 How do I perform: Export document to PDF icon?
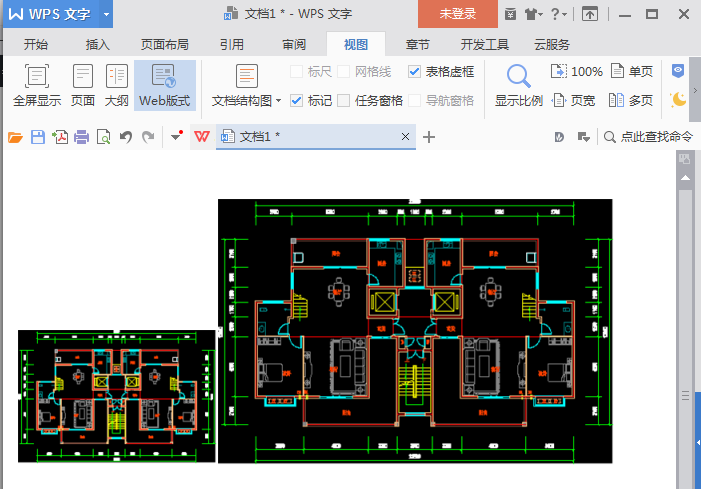point(60,137)
